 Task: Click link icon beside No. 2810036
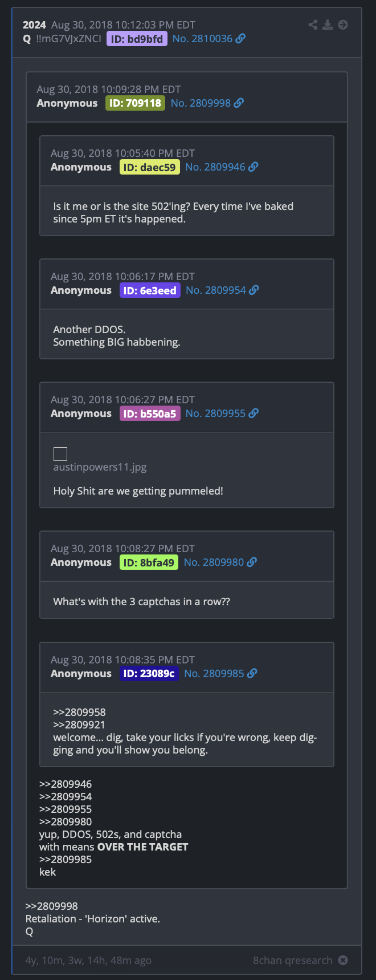click(x=240, y=39)
